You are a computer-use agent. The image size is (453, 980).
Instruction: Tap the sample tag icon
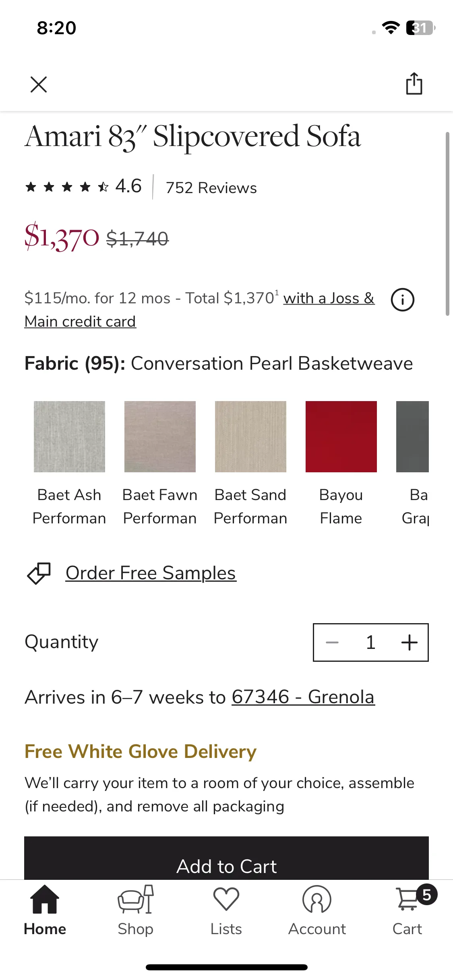pos(39,573)
